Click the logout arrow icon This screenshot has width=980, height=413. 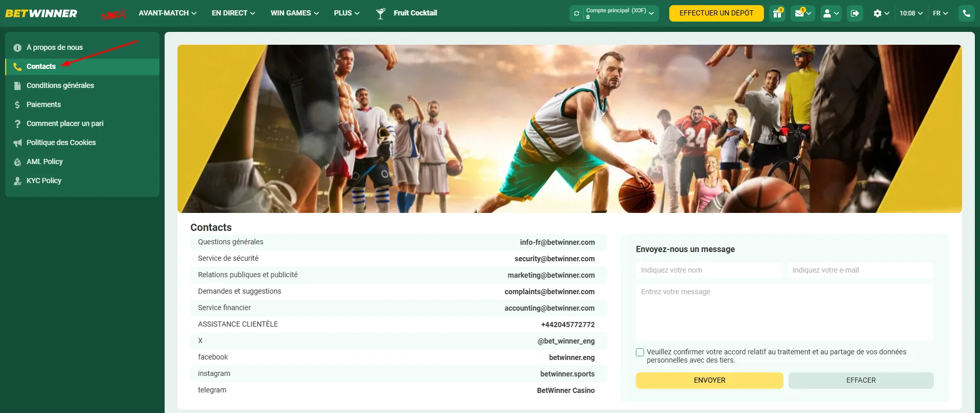854,13
